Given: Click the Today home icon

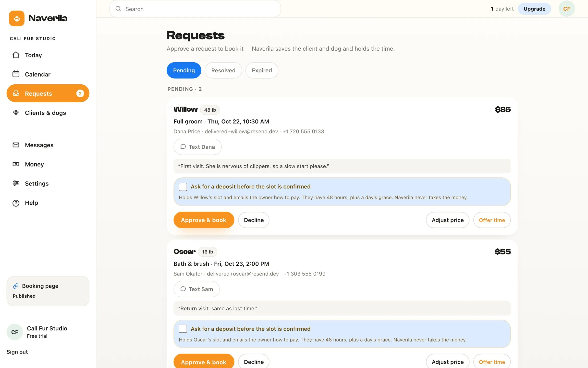Looking at the screenshot, I should 16,55.
